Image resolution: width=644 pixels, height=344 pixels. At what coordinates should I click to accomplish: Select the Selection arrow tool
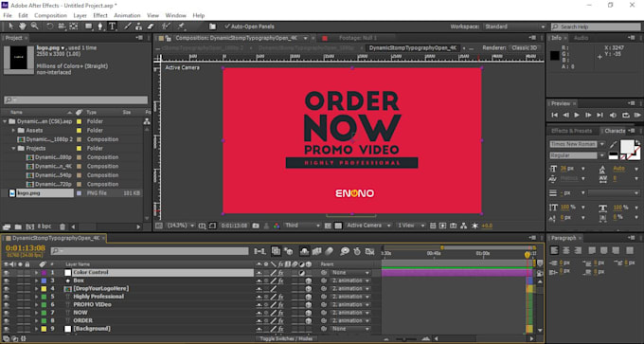pyautogui.click(x=11, y=27)
